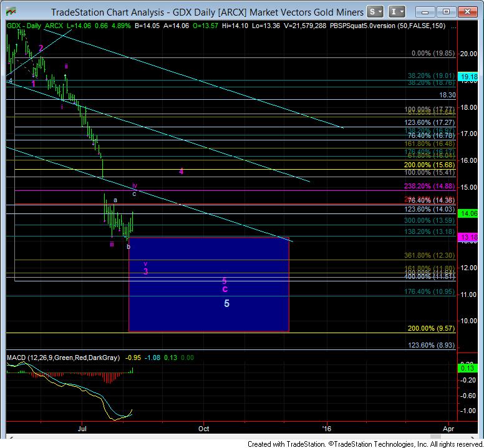This screenshot has width=484, height=448.
Task: Maximize the chart analysis window
Action: [446, 12]
